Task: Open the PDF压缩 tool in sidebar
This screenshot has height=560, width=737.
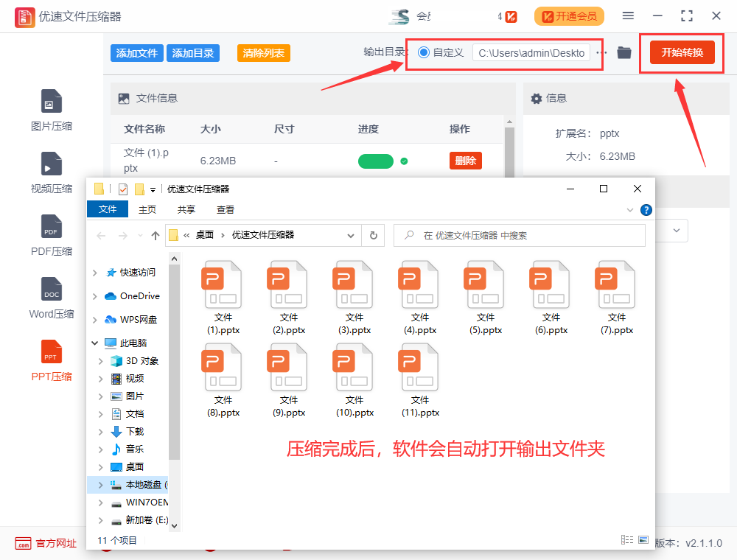Action: pos(52,235)
